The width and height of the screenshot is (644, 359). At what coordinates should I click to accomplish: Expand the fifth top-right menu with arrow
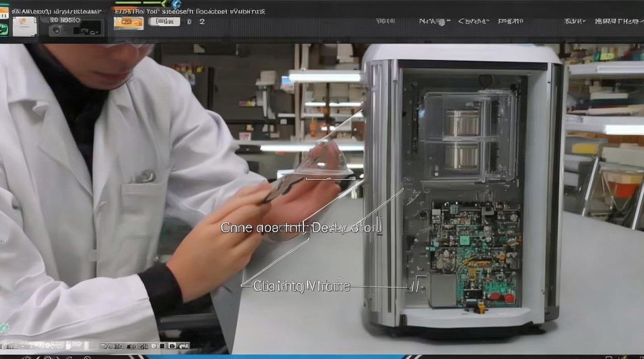(575, 22)
